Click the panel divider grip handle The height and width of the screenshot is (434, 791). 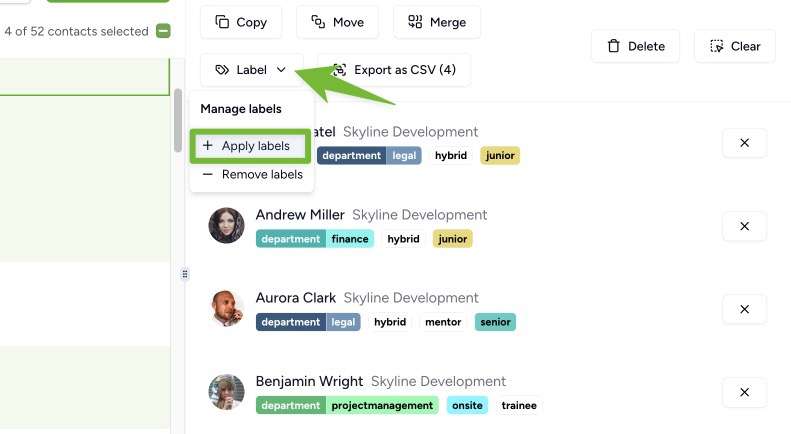click(185, 274)
